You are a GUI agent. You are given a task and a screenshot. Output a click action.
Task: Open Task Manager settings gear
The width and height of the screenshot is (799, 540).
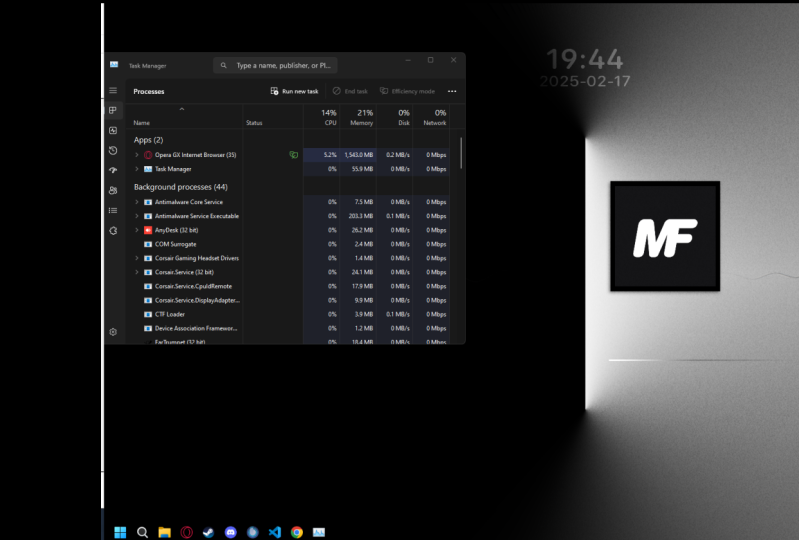(113, 332)
